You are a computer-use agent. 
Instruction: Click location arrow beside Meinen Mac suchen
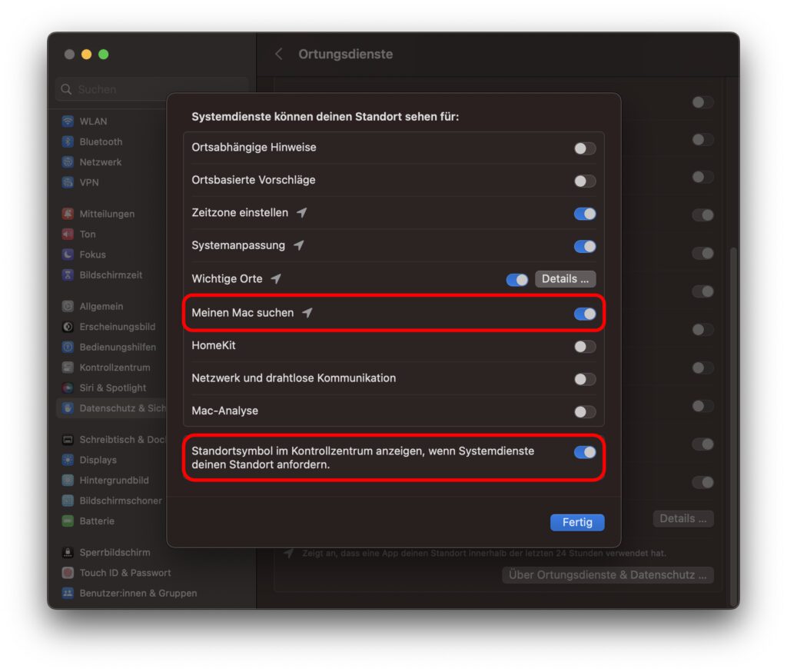(307, 313)
